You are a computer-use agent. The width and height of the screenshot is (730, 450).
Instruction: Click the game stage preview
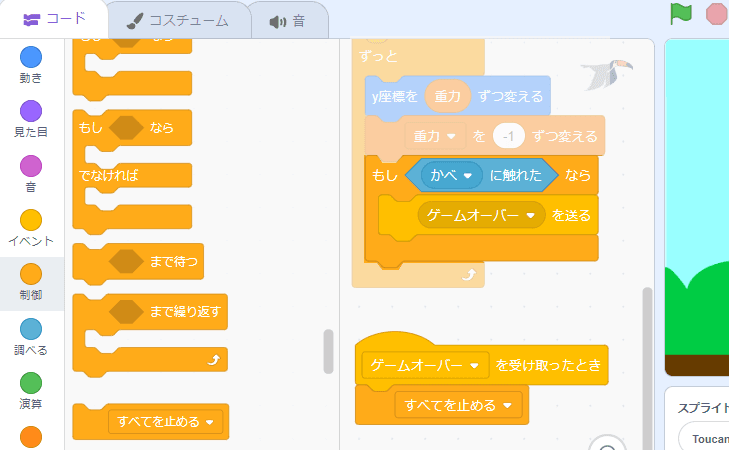coord(697,207)
